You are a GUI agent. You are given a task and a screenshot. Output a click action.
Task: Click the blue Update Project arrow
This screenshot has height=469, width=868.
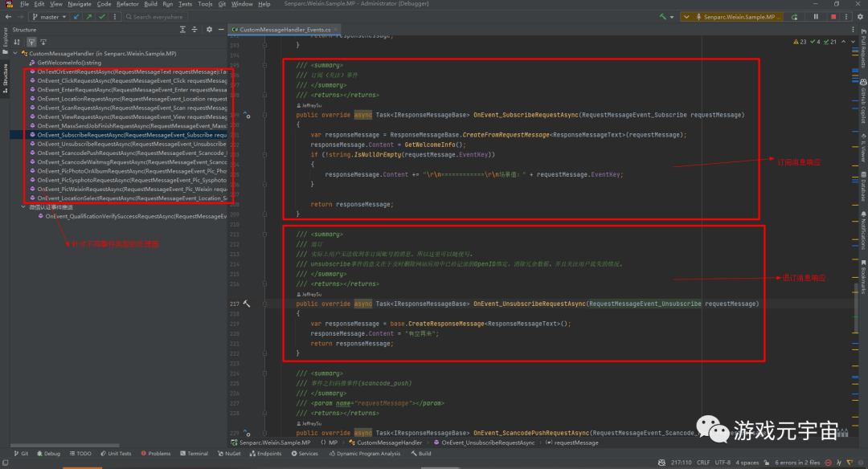76,17
